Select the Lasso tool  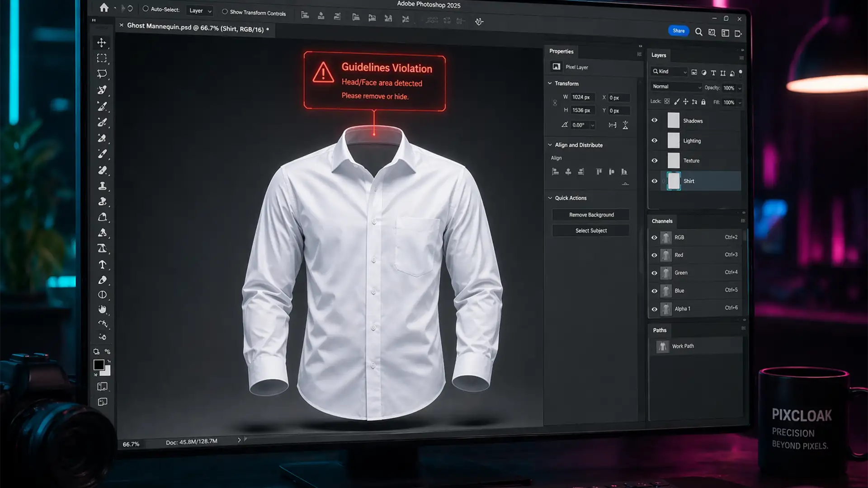click(102, 74)
